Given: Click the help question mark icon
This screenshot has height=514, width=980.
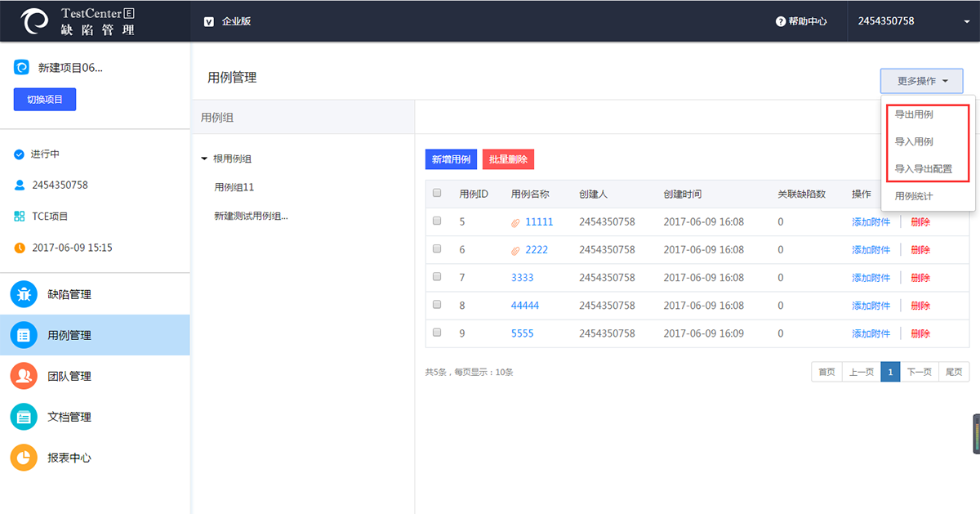Looking at the screenshot, I should [x=781, y=21].
